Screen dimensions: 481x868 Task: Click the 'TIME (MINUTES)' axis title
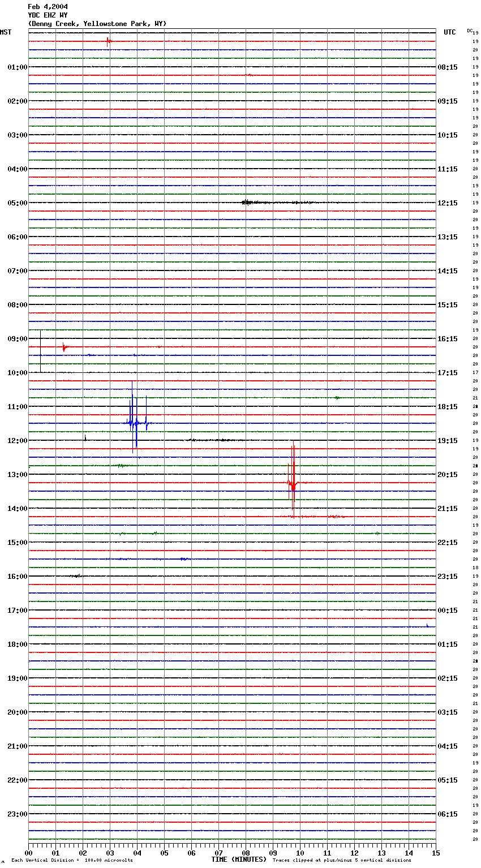(239, 860)
